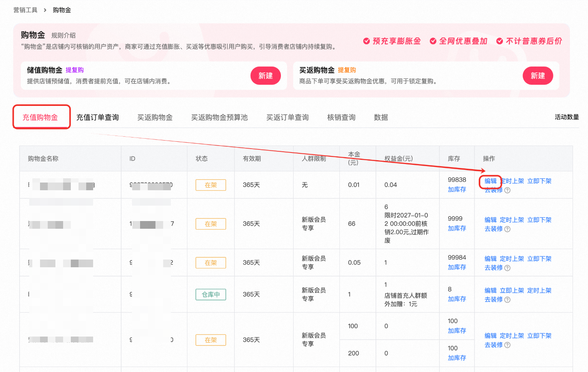This screenshot has height=372, width=588.
Task: Click 预充享膨胀金 badge in banner
Action: point(392,41)
